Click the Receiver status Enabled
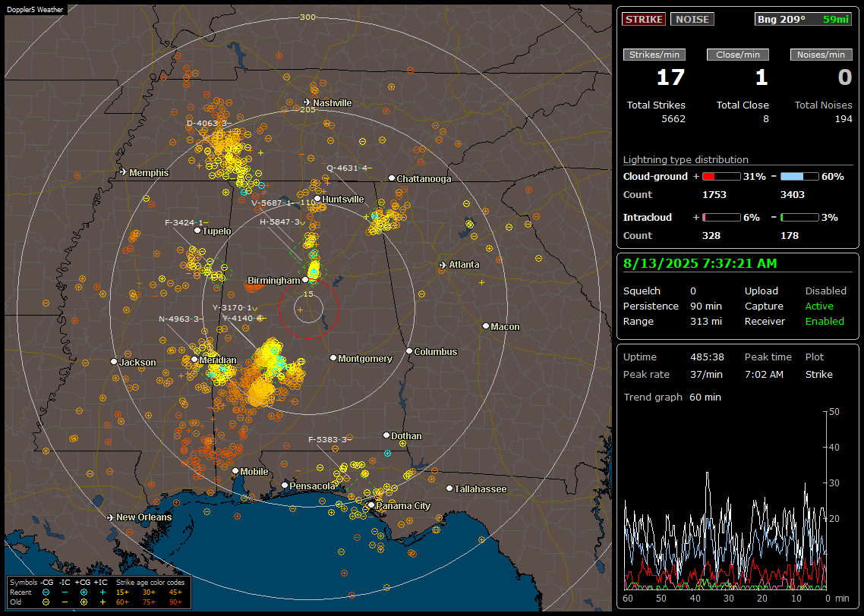Image resolution: width=864 pixels, height=616 pixels. click(x=825, y=322)
